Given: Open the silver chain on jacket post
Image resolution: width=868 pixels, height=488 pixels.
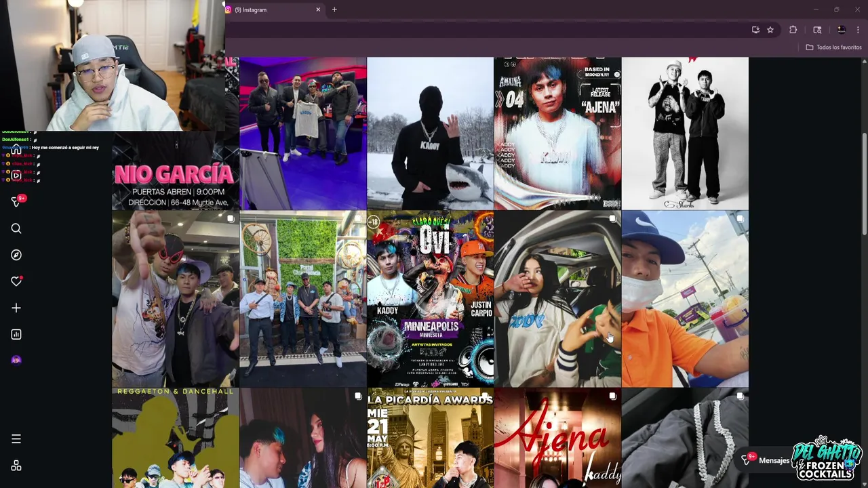Looking at the screenshot, I should pos(685,438).
